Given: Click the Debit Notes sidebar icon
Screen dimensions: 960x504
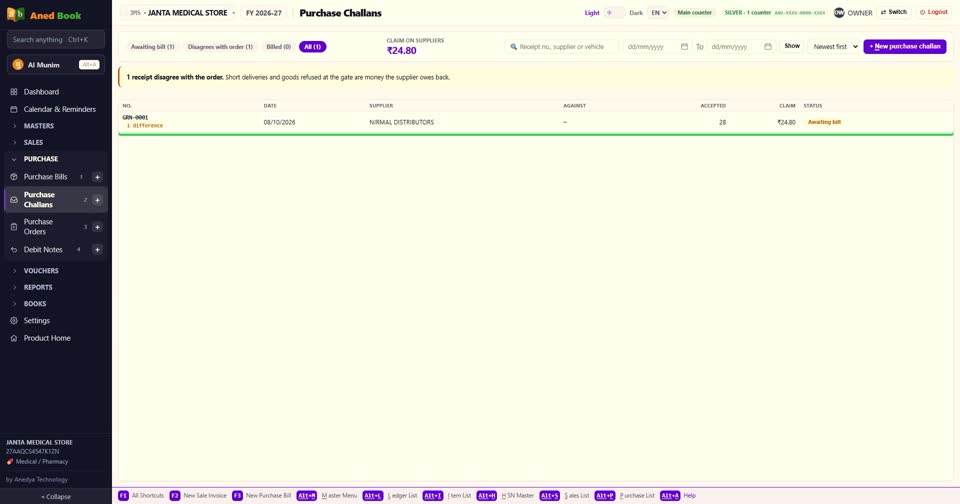Looking at the screenshot, I should click(14, 250).
